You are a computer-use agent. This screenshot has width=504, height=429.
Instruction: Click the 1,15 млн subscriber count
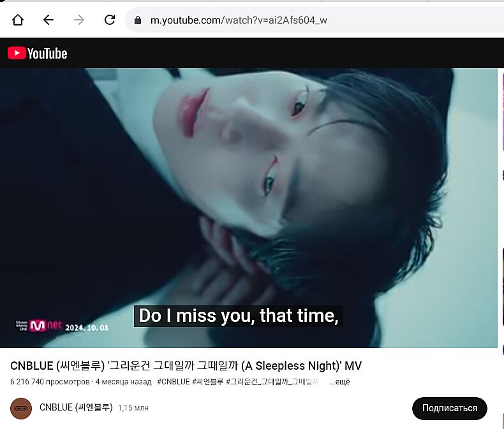[x=133, y=408]
